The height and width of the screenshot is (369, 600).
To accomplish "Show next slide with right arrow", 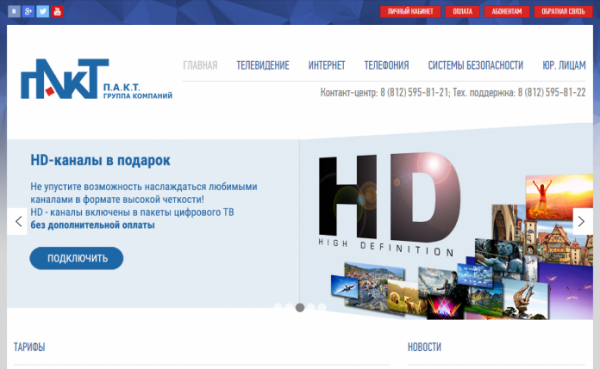I will point(582,221).
